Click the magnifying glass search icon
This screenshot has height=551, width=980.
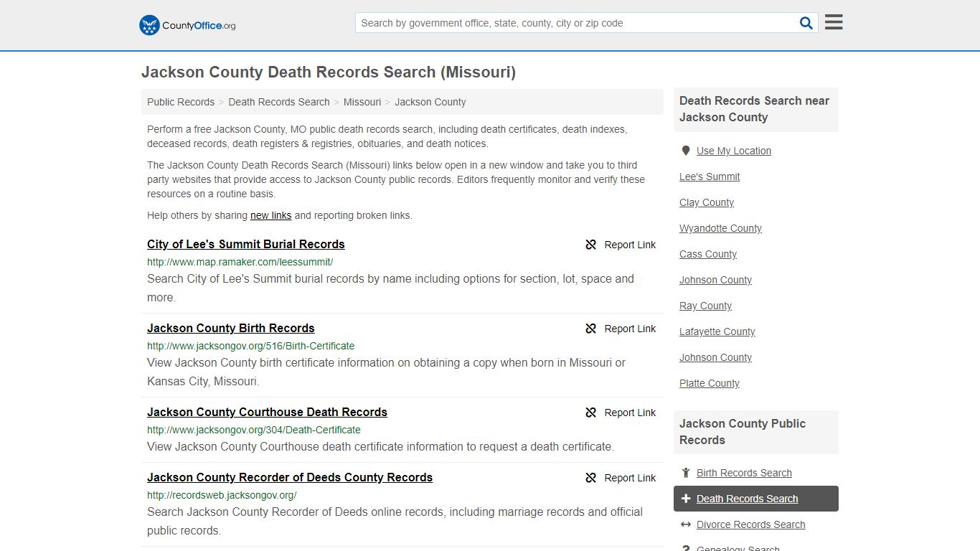click(806, 23)
